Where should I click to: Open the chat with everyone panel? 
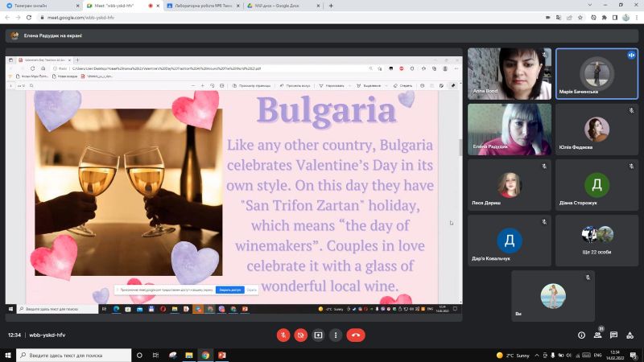(613, 335)
